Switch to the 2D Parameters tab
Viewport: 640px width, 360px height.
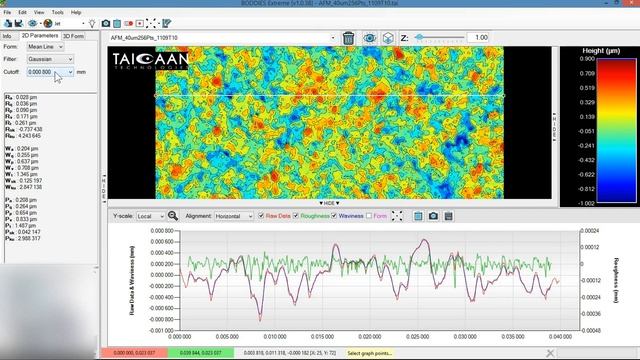tap(40, 36)
